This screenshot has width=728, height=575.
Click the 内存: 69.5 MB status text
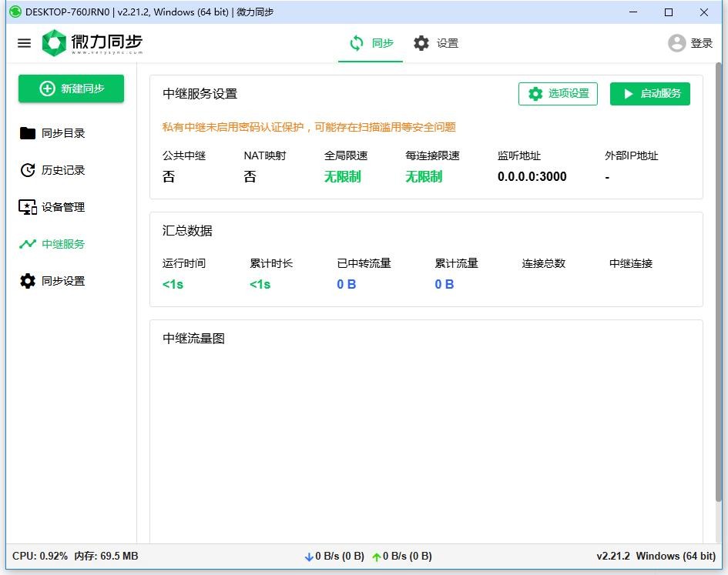pyautogui.click(x=106, y=556)
